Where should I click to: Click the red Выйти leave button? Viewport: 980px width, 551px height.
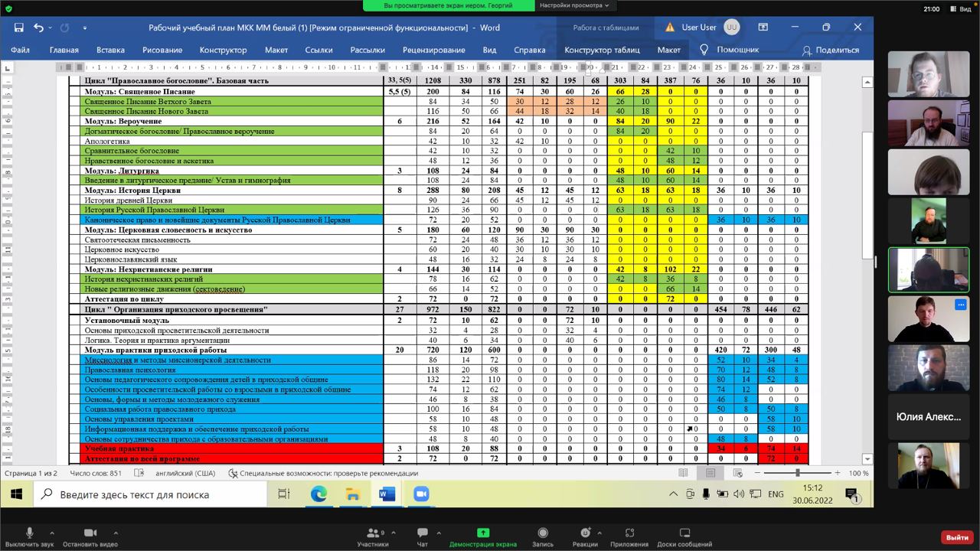tap(957, 537)
